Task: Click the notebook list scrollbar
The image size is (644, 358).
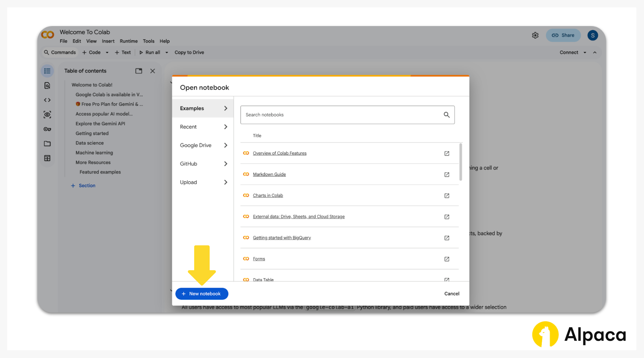Action: pos(460,163)
